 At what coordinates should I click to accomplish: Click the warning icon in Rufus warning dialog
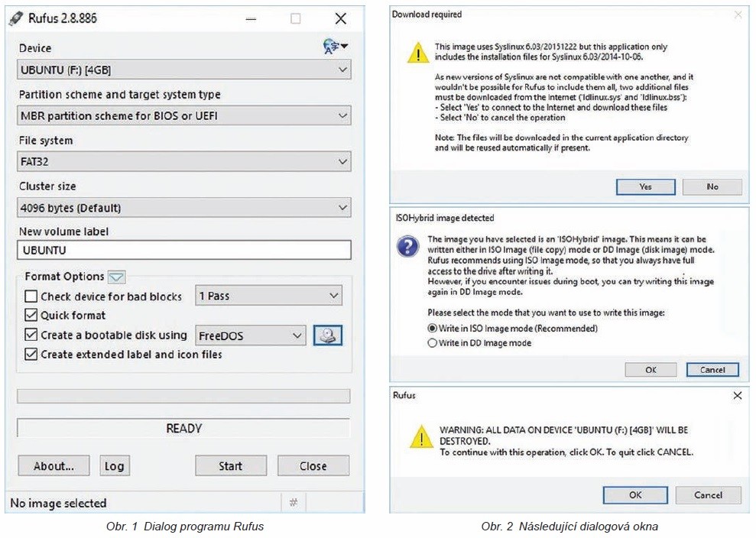[421, 436]
